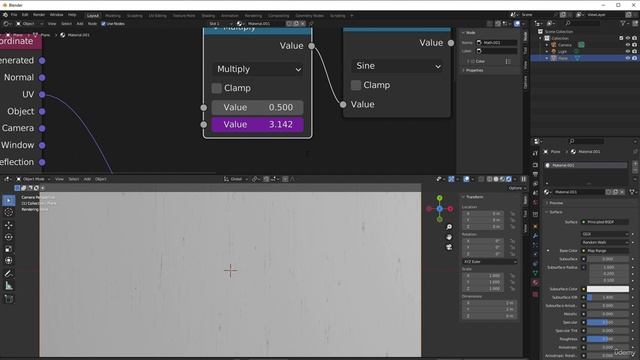Collapse the Surface panel in material properties
Screen dimensions: 640x360
(x=556, y=212)
